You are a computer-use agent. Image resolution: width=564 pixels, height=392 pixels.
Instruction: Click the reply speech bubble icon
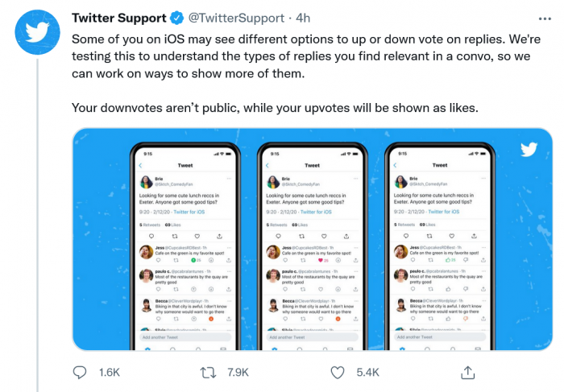tap(80, 373)
